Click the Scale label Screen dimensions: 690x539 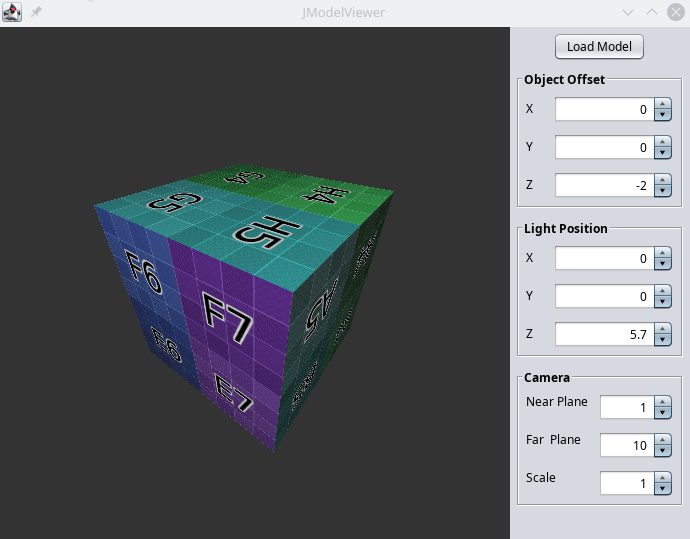[x=540, y=478]
